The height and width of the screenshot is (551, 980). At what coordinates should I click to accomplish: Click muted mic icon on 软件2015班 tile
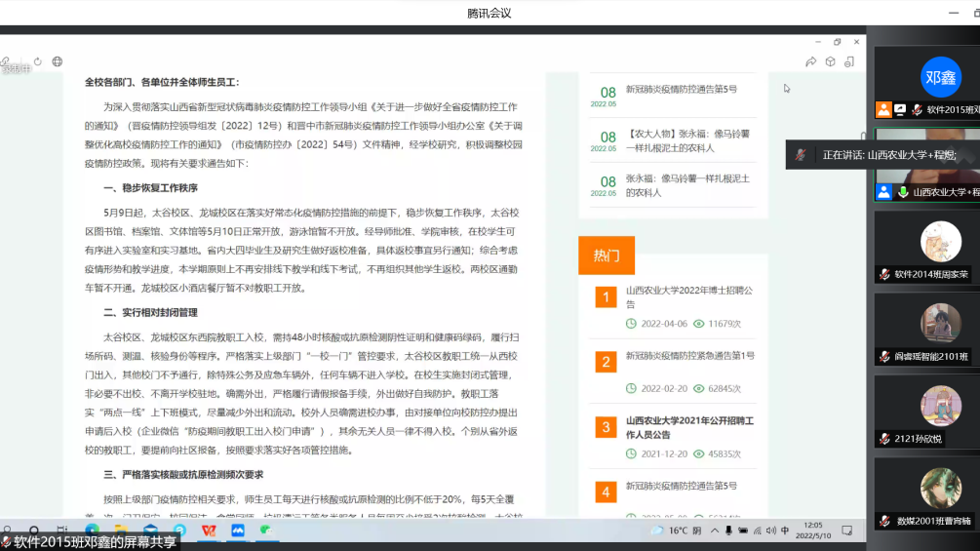[917, 110]
